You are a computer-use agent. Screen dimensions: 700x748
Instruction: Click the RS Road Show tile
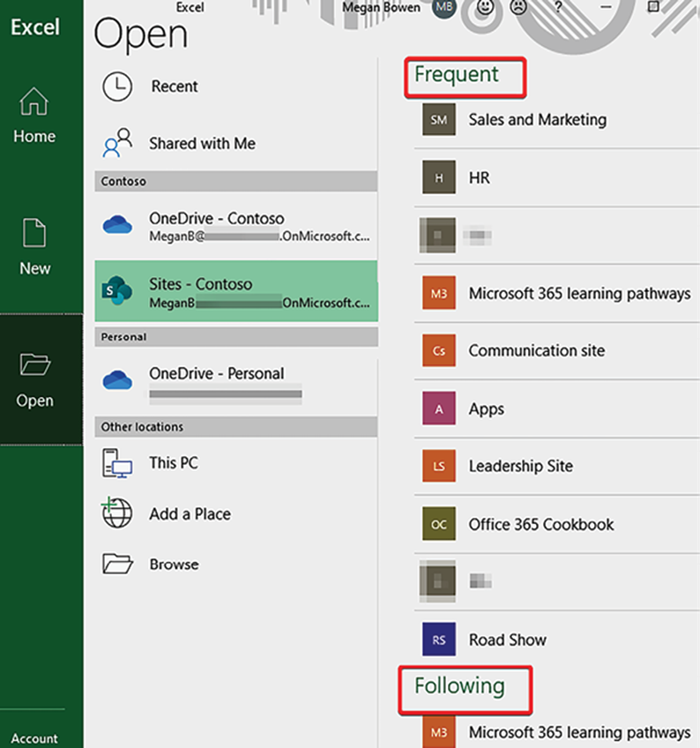(x=439, y=640)
